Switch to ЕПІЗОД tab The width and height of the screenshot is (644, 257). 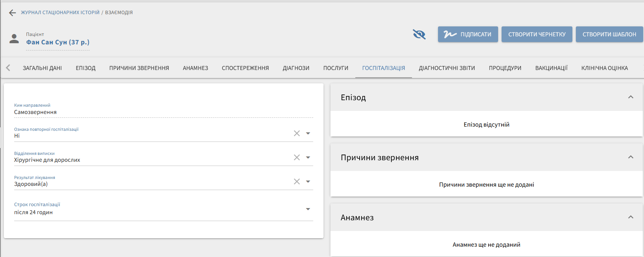pos(86,68)
